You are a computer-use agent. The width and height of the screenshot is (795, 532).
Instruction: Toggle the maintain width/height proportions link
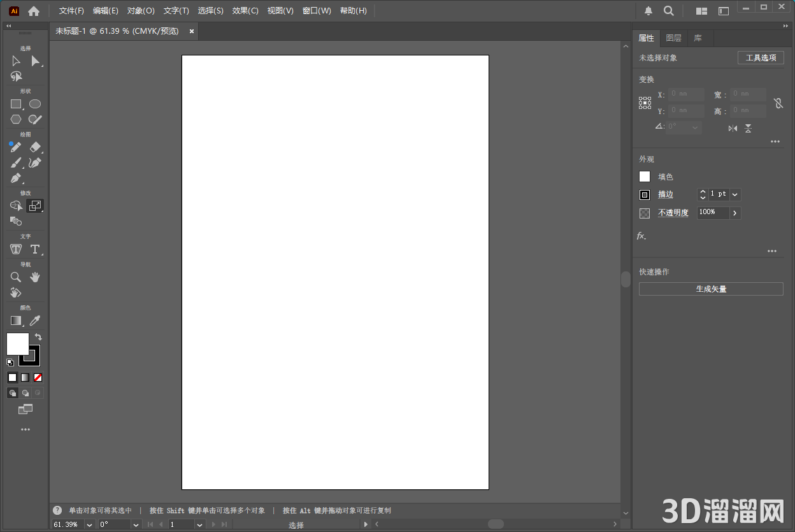(x=778, y=103)
